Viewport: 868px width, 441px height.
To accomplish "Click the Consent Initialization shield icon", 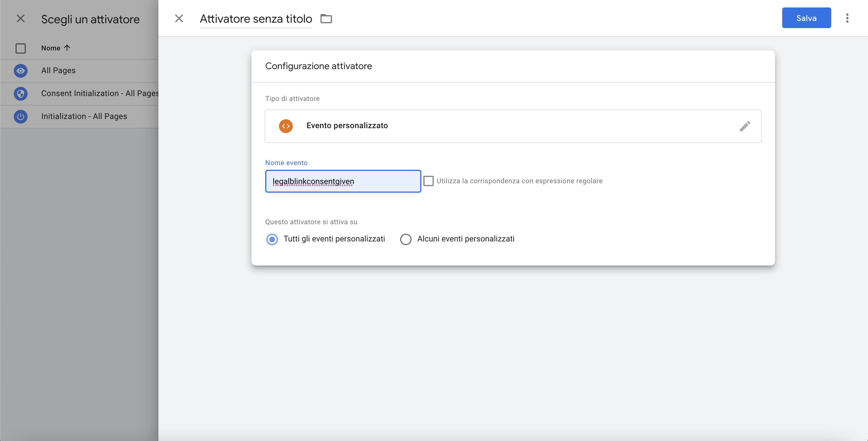I will point(21,93).
